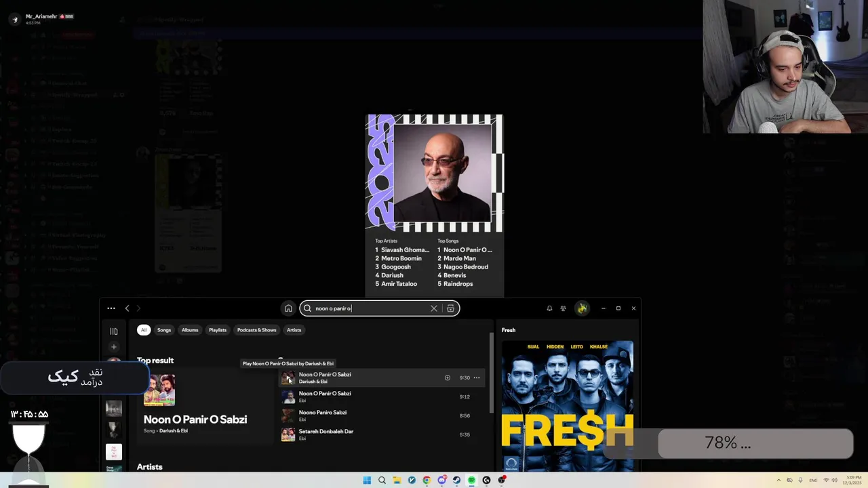Screen dimensions: 868x488
Task: Select the Playlists filter chip
Action: 218,330
